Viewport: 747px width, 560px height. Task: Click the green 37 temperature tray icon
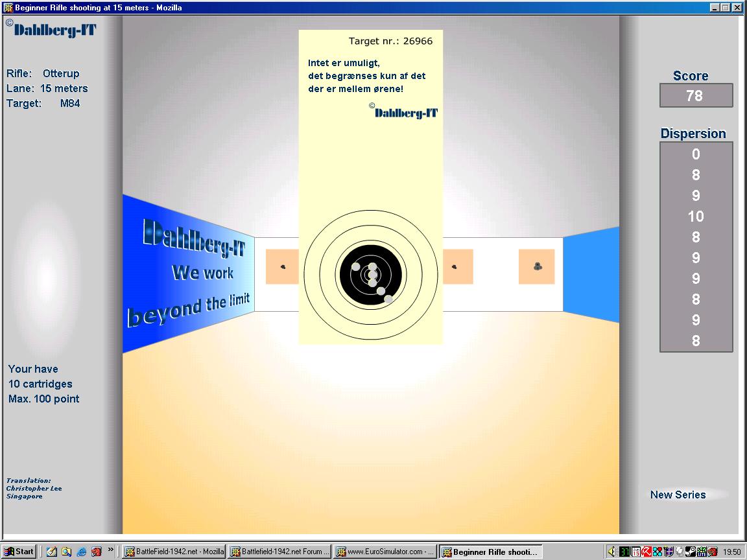(x=624, y=552)
